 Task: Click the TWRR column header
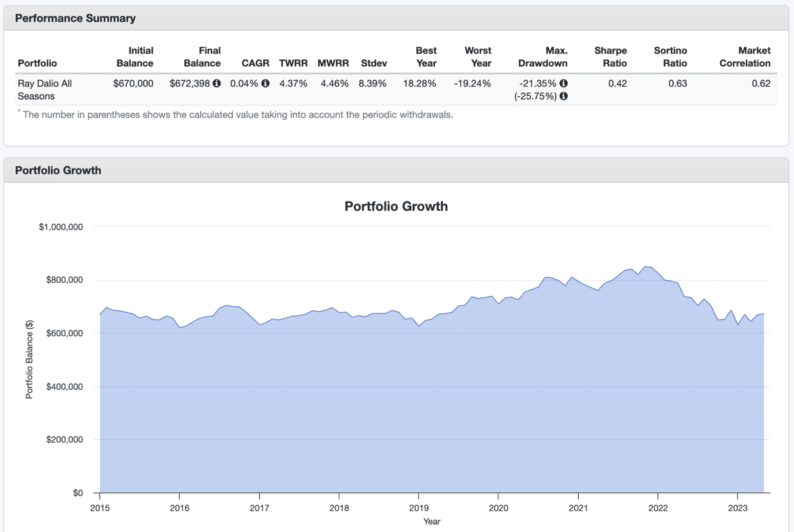(293, 63)
